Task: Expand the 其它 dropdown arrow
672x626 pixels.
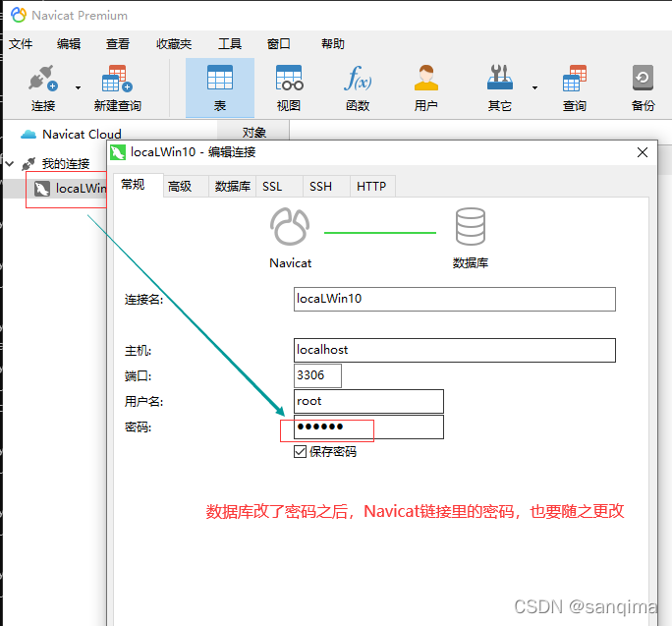Action: [x=534, y=87]
